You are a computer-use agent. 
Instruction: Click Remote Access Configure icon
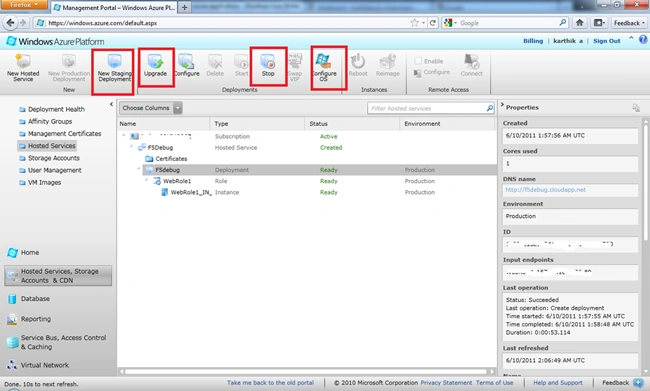coord(417,73)
